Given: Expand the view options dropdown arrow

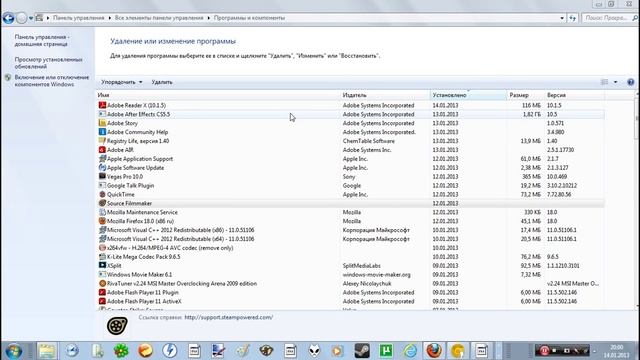Looking at the screenshot, I should coord(616,82).
